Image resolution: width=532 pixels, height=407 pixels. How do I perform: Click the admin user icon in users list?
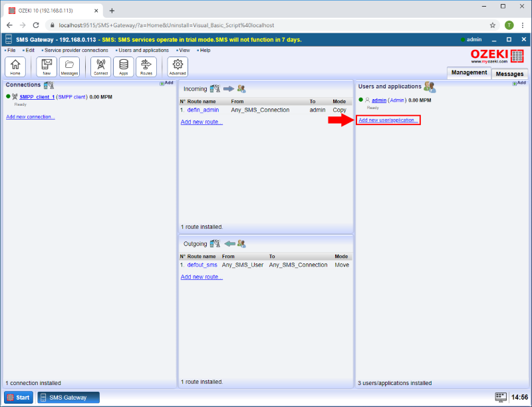(x=367, y=100)
